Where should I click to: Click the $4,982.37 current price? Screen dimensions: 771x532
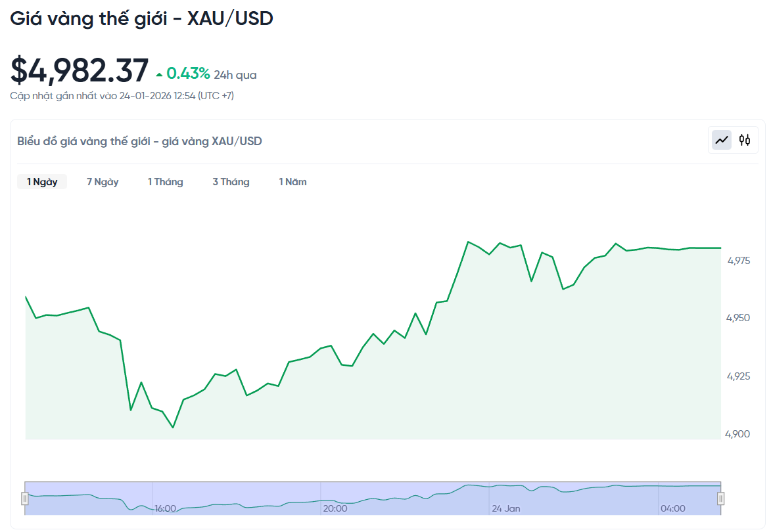coord(80,70)
